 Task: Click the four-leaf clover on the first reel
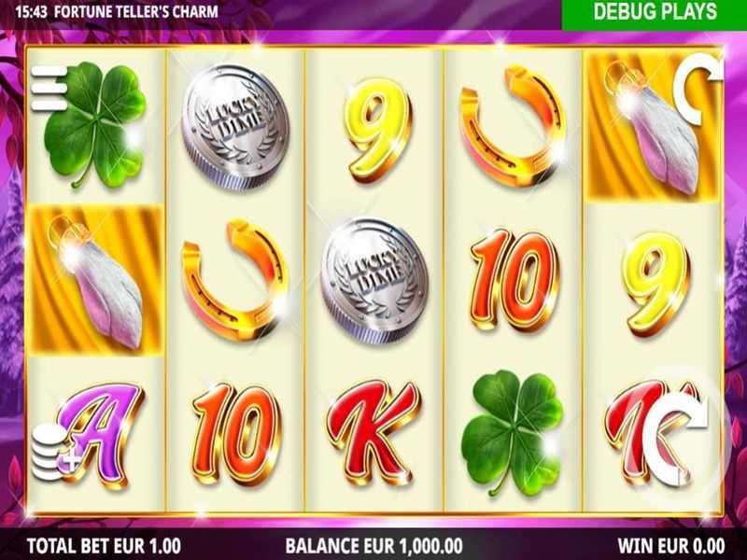[x=95, y=124]
